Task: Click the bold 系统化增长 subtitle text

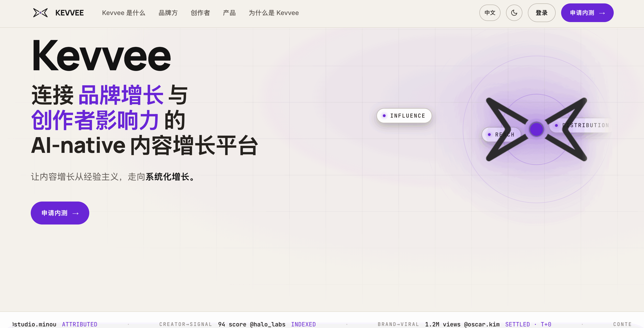Action: click(x=171, y=177)
